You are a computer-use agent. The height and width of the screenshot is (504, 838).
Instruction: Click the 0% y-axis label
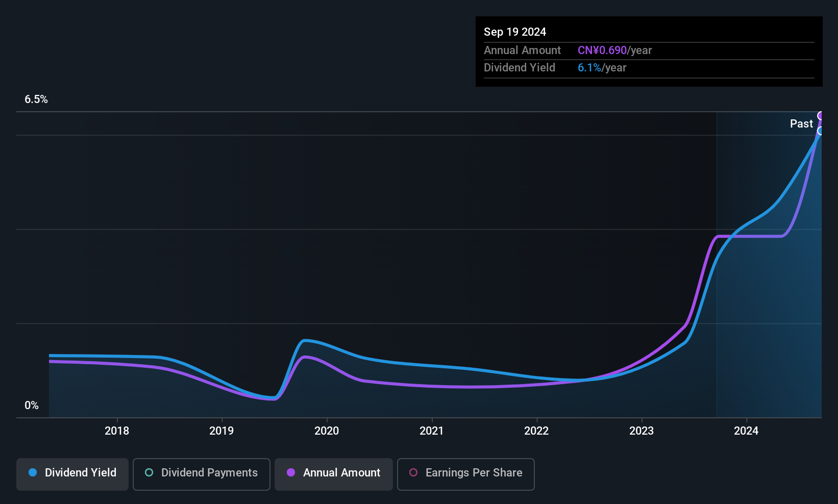pos(32,406)
